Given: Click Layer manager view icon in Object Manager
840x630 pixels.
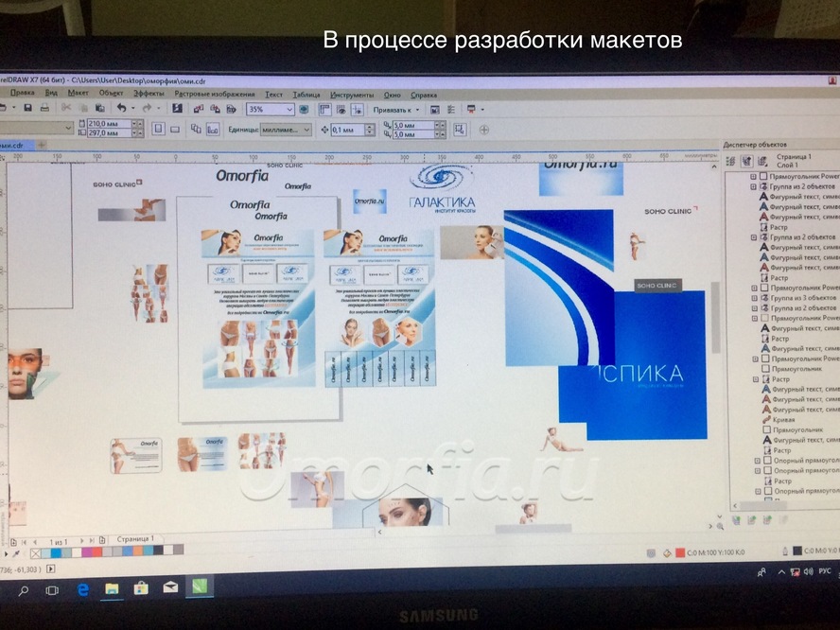Looking at the screenshot, I should [762, 161].
